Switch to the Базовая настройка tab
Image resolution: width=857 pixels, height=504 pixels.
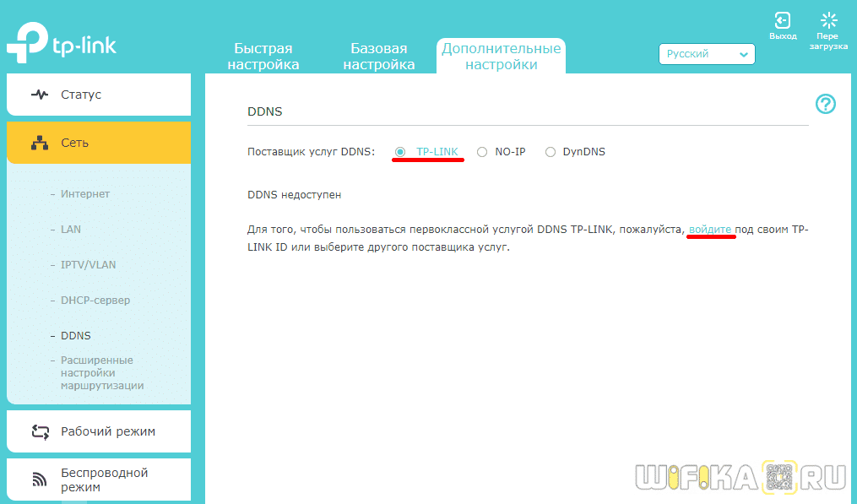point(379,57)
